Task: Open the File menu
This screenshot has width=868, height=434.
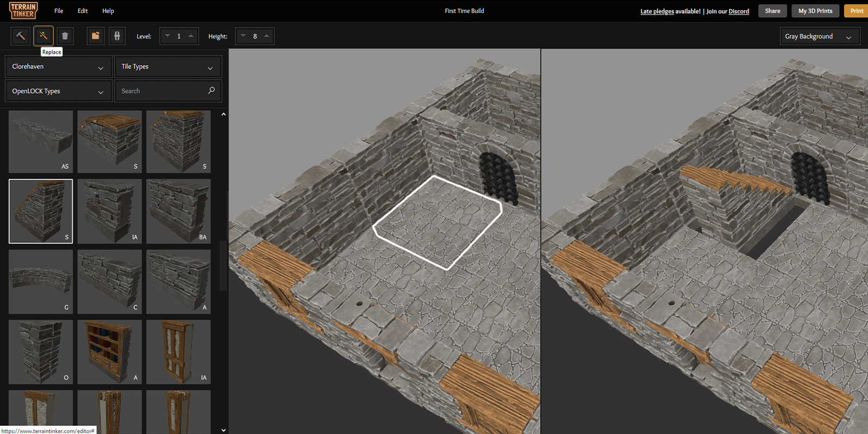Action: click(59, 11)
